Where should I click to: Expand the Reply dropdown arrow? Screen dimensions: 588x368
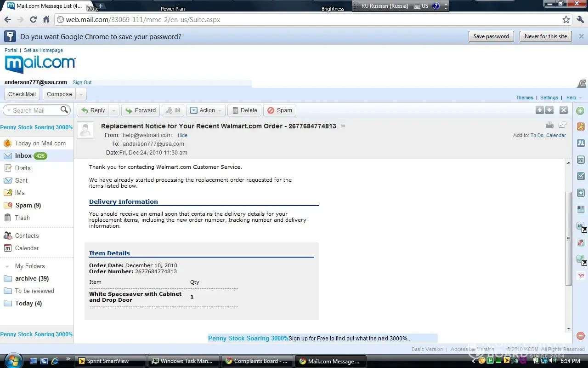point(114,110)
